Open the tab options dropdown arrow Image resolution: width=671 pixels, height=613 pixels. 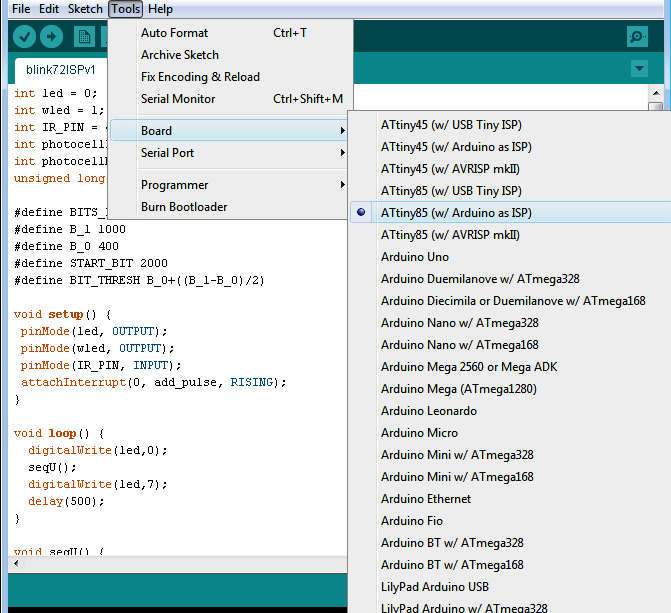[x=639, y=68]
